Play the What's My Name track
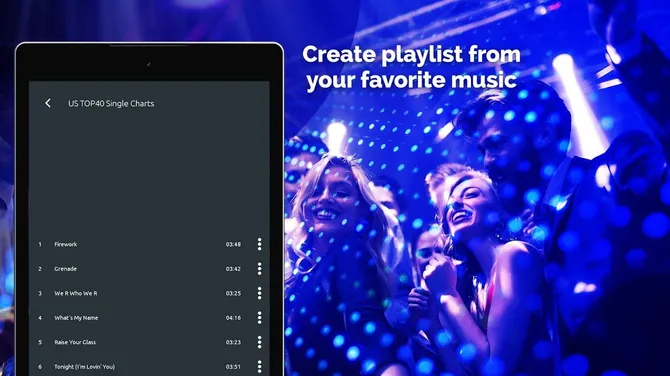Image resolution: width=670 pixels, height=376 pixels. 76,317
